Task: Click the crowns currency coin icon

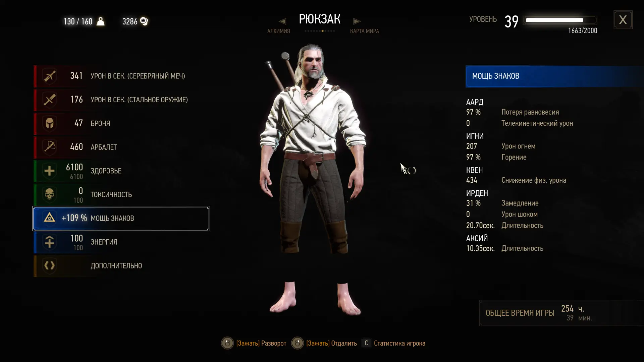Action: [144, 21]
